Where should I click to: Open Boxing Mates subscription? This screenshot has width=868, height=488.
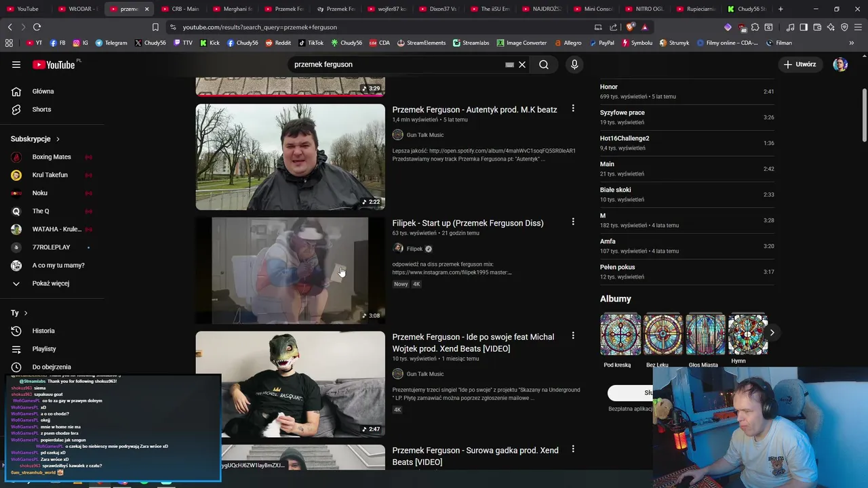point(52,157)
